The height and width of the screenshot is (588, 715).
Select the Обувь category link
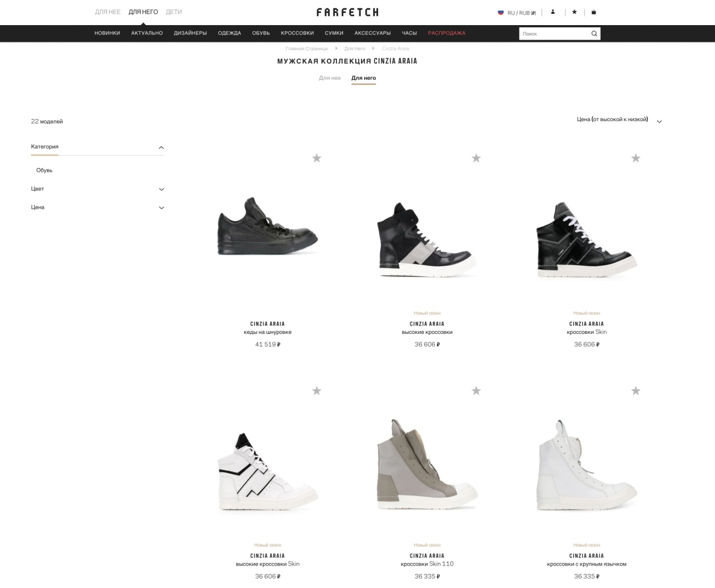(44, 170)
